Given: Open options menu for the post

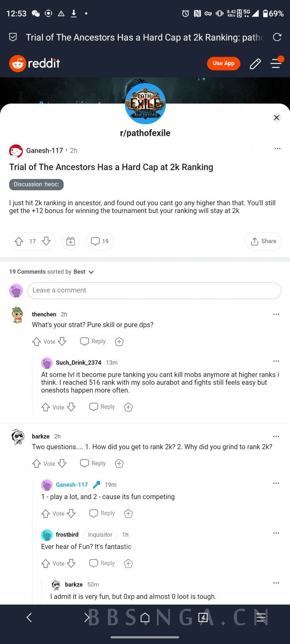Looking at the screenshot, I should [x=277, y=149].
